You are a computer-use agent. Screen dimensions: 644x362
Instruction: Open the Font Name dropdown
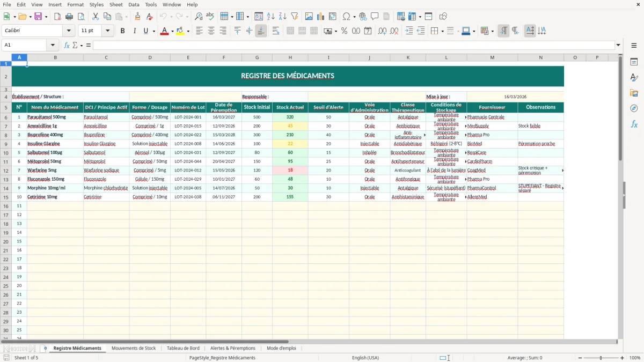[69, 31]
